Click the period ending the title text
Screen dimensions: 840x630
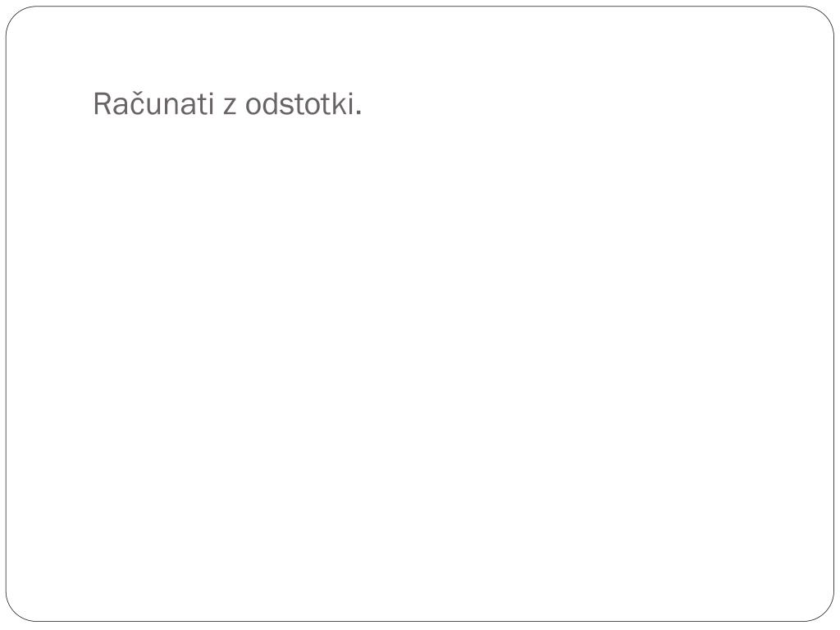tap(358, 113)
